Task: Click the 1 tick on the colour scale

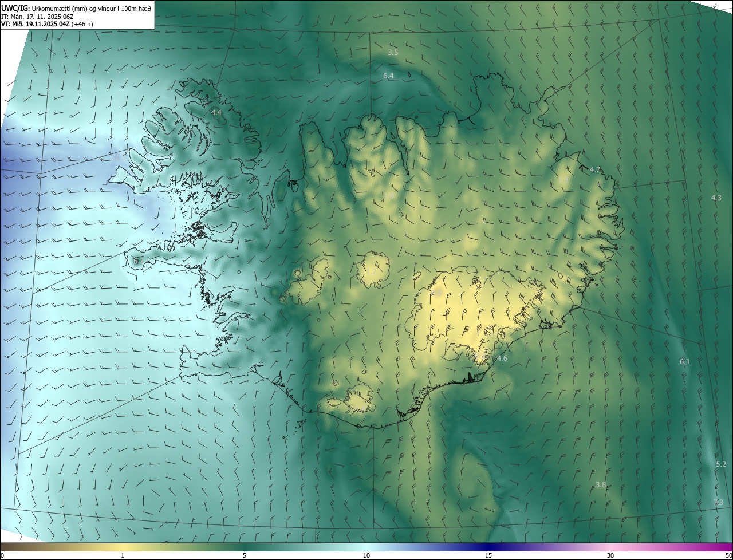Action: 123,555
